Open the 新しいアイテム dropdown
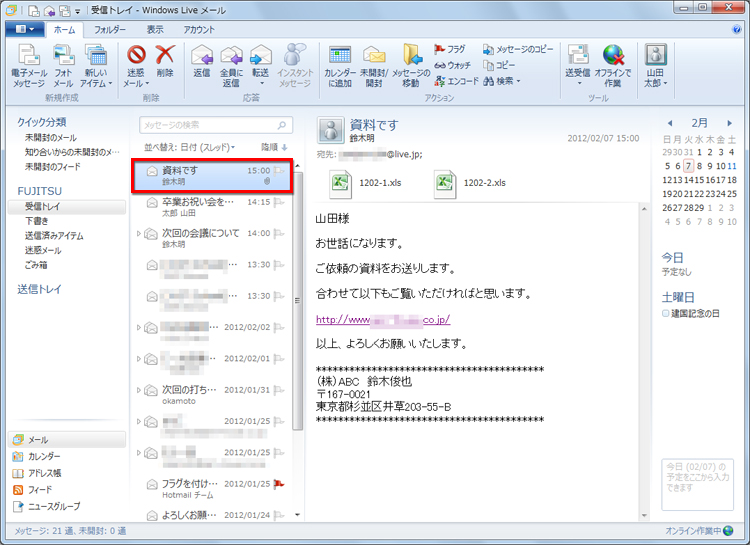750x545 pixels. click(96, 66)
